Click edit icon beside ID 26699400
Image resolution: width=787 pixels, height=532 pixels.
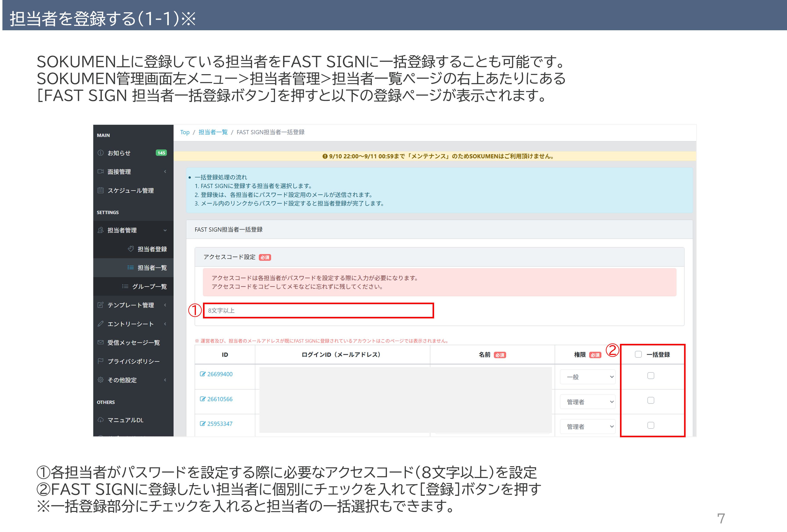point(203,374)
